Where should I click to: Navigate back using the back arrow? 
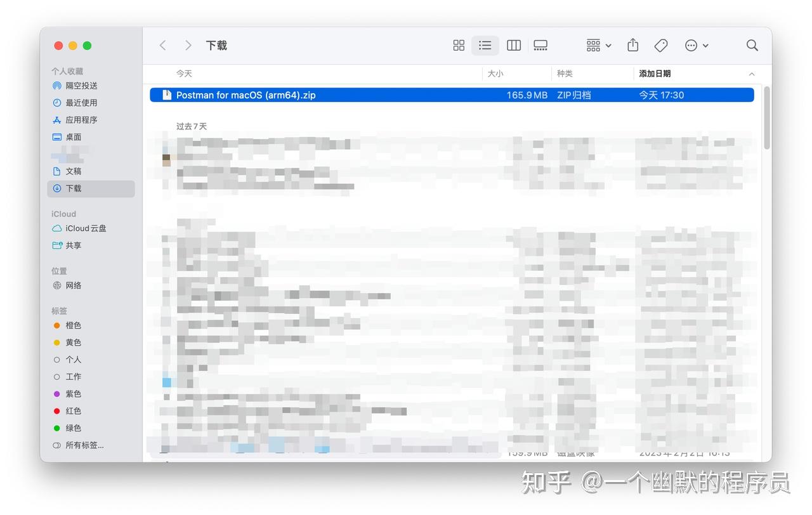[x=162, y=45]
